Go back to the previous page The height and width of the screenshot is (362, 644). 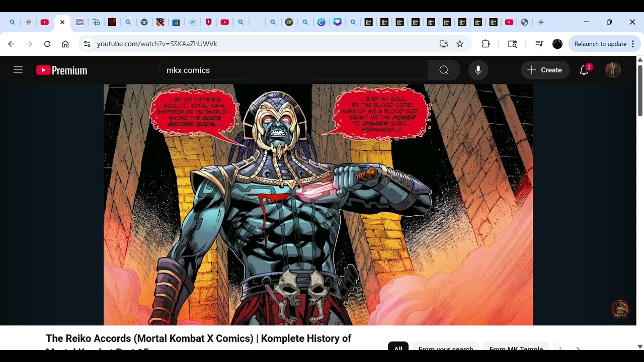(x=11, y=44)
